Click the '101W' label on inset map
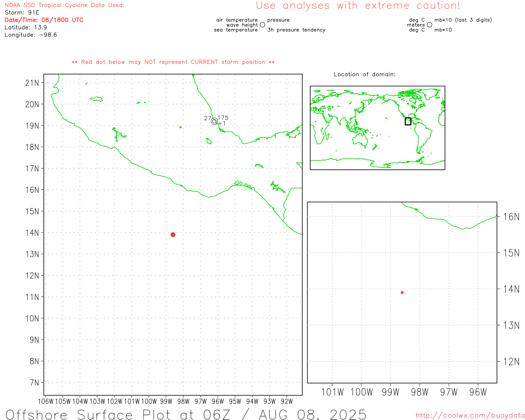Viewport: 525px width, 420px height. tap(332, 392)
